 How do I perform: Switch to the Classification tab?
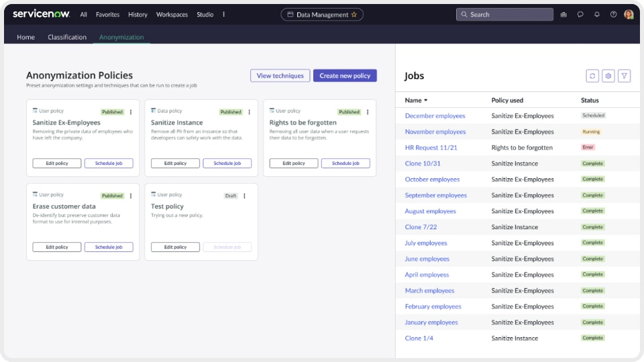[x=67, y=38]
